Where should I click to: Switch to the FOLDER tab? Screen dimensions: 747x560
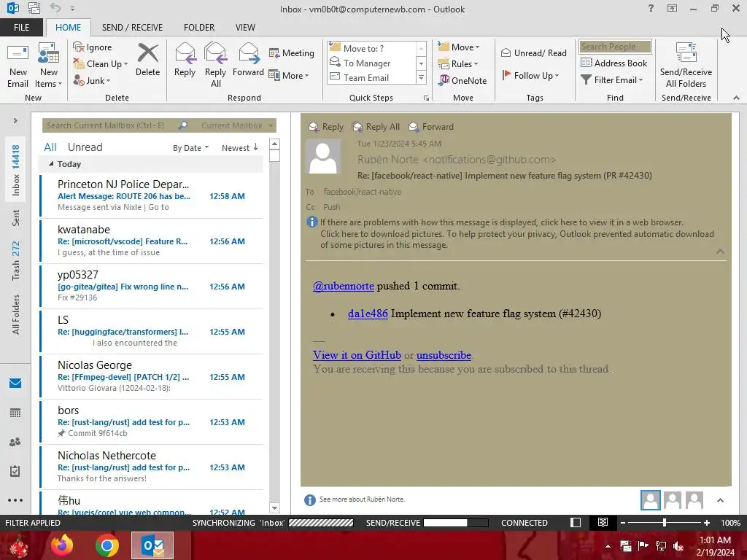(x=199, y=28)
